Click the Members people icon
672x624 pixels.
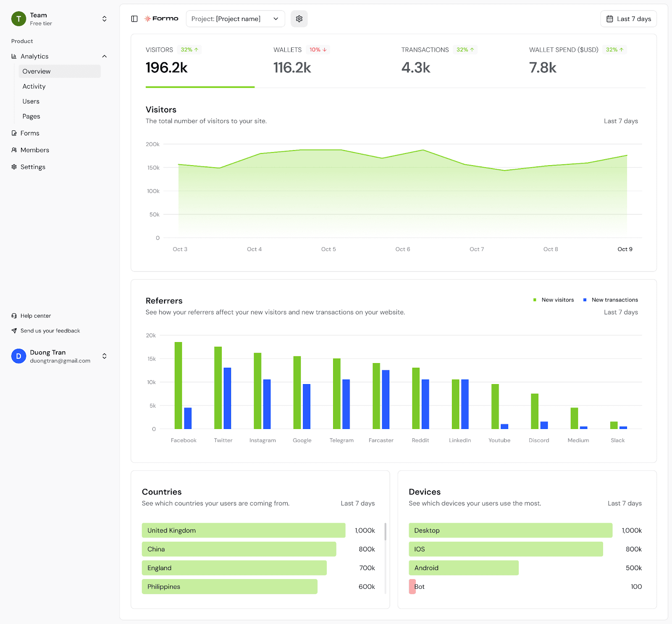(x=14, y=150)
